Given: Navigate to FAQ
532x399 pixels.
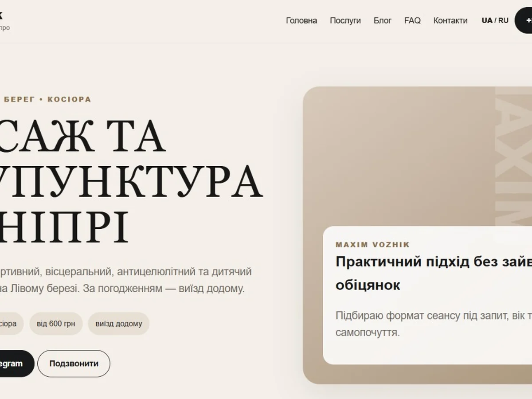Looking at the screenshot, I should pyautogui.click(x=412, y=20).
